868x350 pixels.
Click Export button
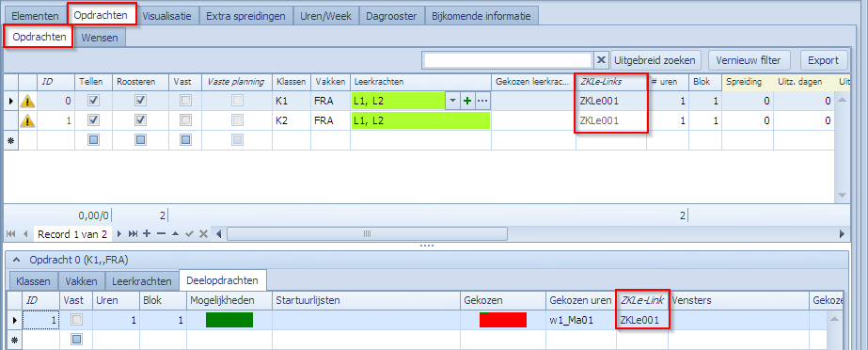tap(823, 60)
